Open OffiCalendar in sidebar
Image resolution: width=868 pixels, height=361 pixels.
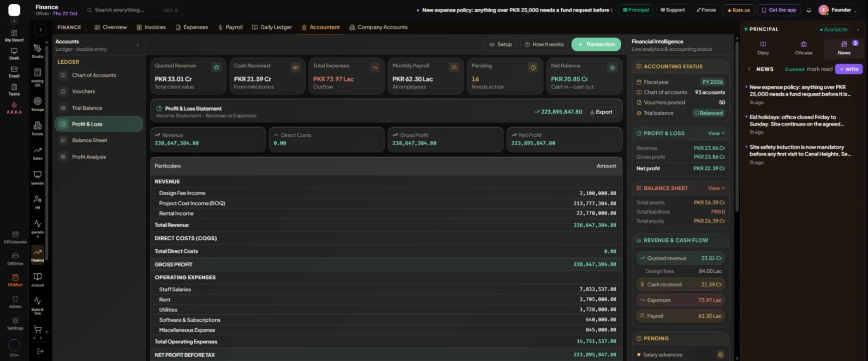(15, 237)
